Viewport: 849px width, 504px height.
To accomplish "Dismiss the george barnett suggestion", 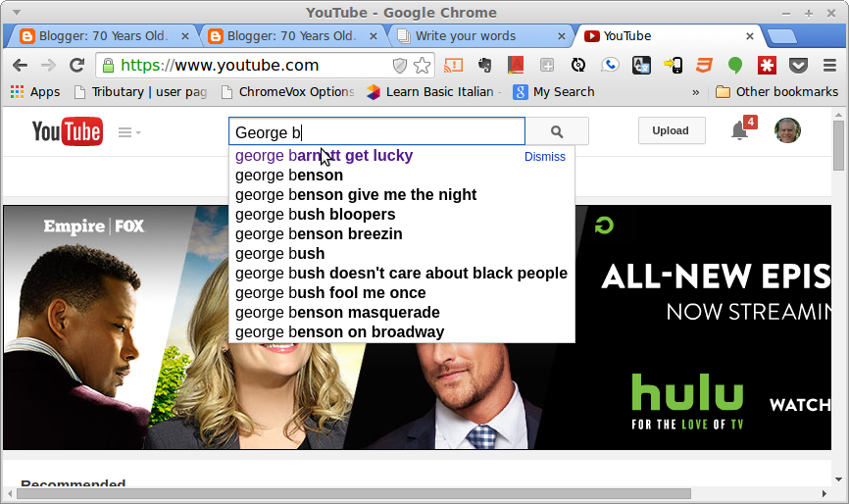I will click(x=545, y=157).
